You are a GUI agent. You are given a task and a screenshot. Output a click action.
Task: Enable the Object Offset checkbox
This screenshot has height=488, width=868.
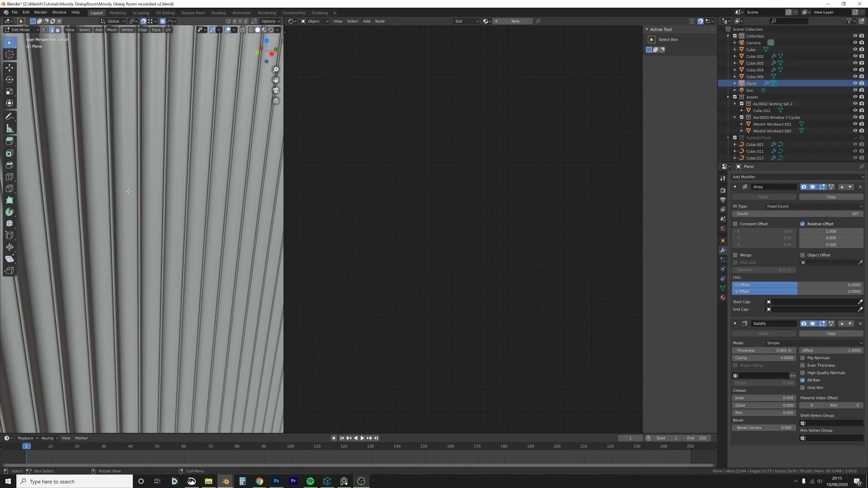pyautogui.click(x=802, y=255)
